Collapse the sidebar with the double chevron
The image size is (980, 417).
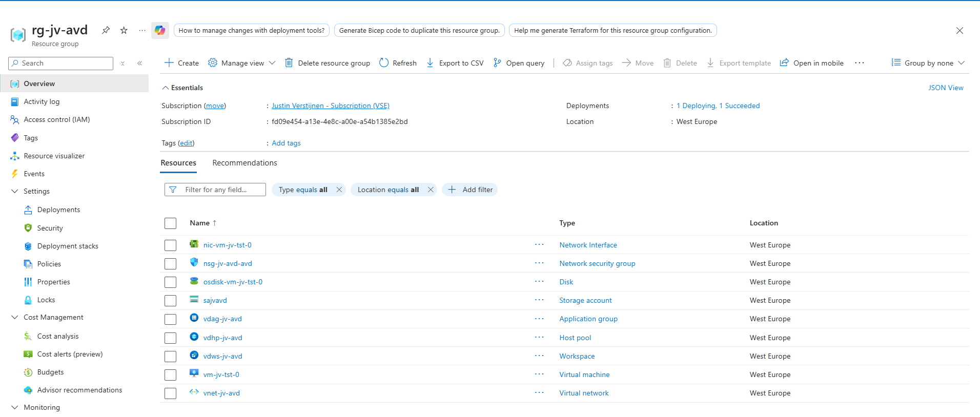point(139,63)
